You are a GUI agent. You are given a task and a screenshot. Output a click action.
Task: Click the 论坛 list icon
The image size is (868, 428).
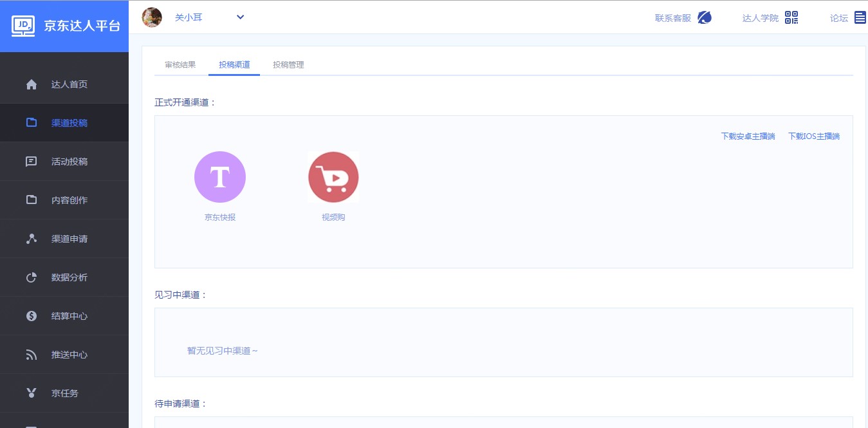coord(860,17)
